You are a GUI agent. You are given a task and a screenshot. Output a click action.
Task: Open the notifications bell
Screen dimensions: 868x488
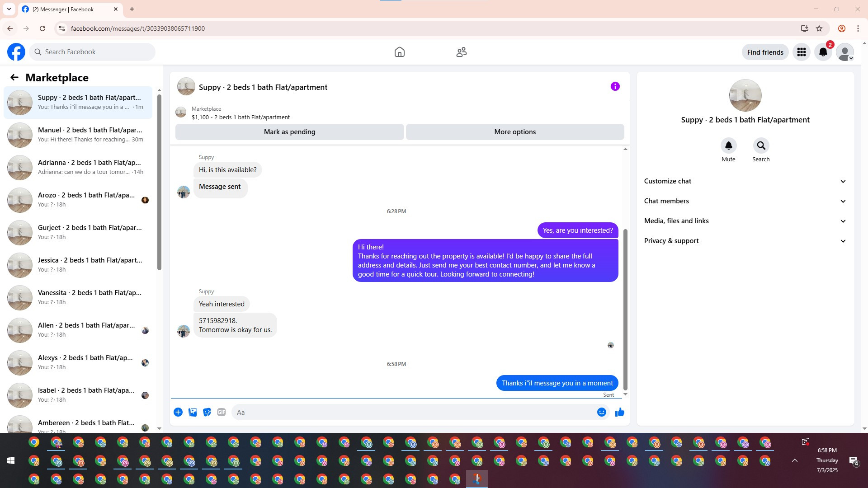(x=823, y=52)
